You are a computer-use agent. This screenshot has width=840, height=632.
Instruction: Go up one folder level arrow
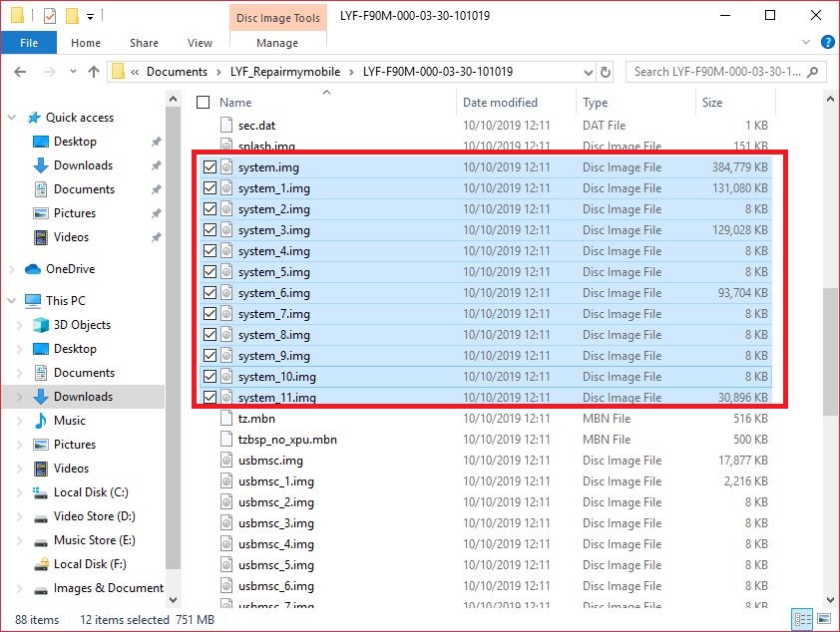pyautogui.click(x=94, y=72)
